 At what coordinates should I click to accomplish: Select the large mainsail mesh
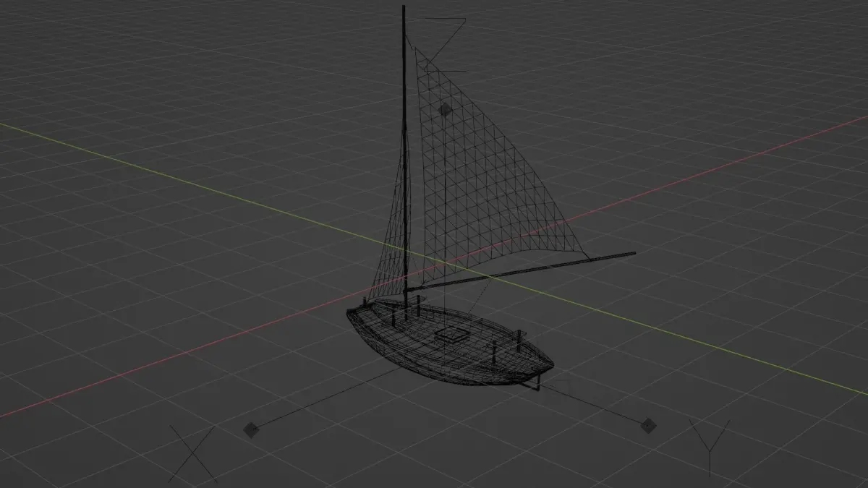coord(485,174)
